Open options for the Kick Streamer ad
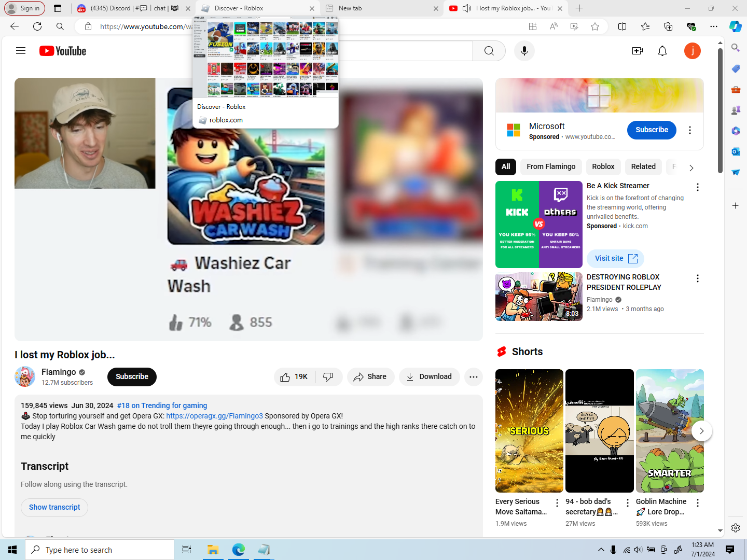747x560 pixels. 698,187
